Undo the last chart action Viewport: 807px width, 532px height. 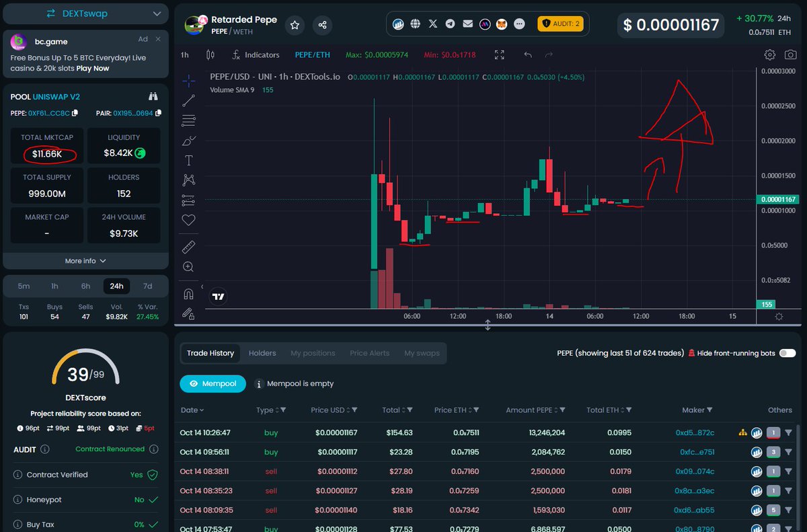[528, 54]
